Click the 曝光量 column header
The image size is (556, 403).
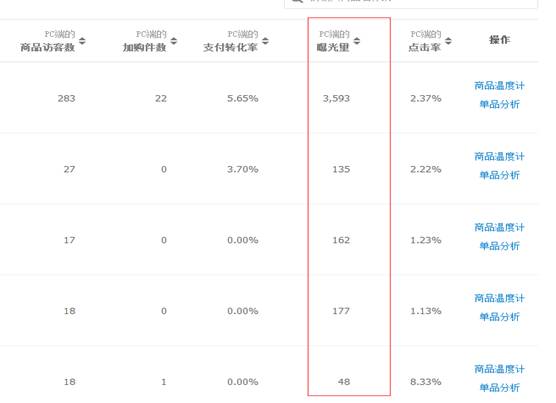point(333,47)
